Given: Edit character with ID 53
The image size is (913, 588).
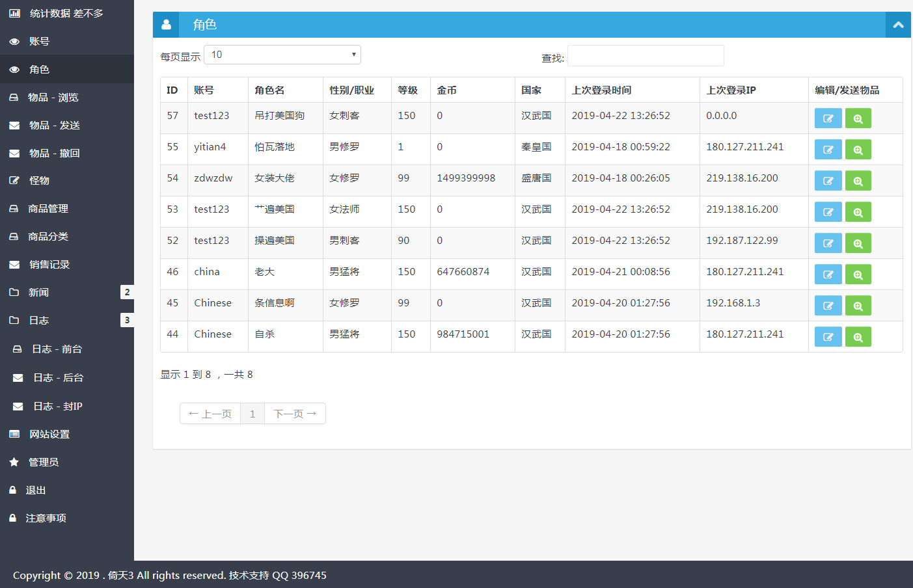Looking at the screenshot, I should click(x=828, y=212).
